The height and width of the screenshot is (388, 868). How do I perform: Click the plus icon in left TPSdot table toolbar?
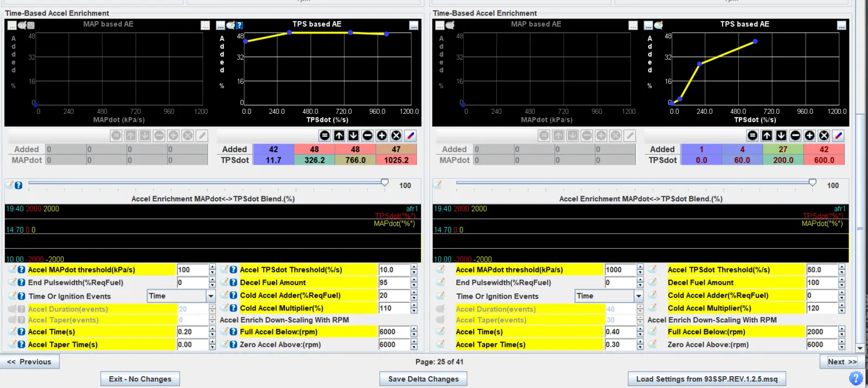coord(382,135)
